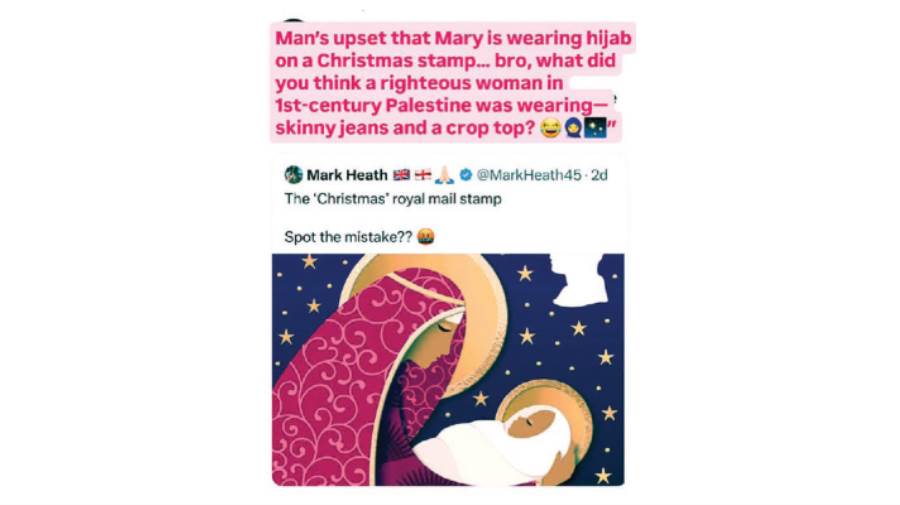Click the caption line '1st-century Palestine was wearing'

click(435, 106)
